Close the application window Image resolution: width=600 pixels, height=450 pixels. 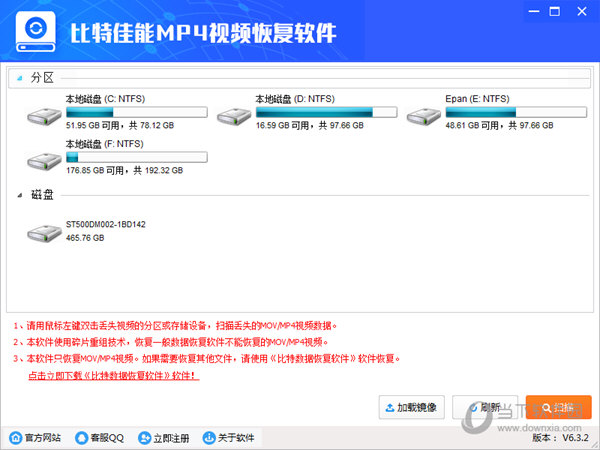click(x=582, y=11)
